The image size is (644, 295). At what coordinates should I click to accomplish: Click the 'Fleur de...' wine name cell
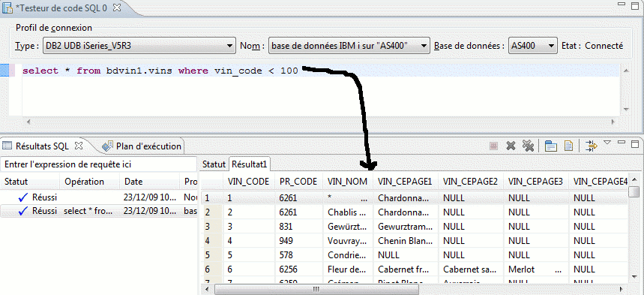(348, 269)
